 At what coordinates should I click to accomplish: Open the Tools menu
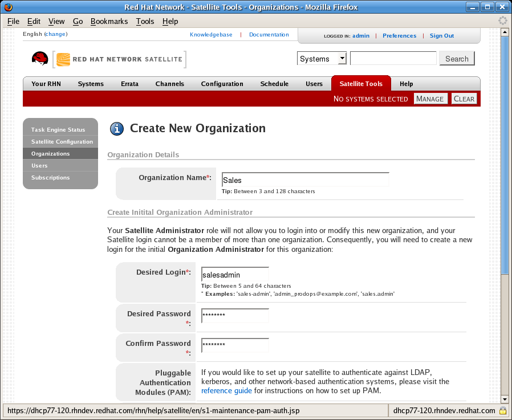[x=145, y=21]
